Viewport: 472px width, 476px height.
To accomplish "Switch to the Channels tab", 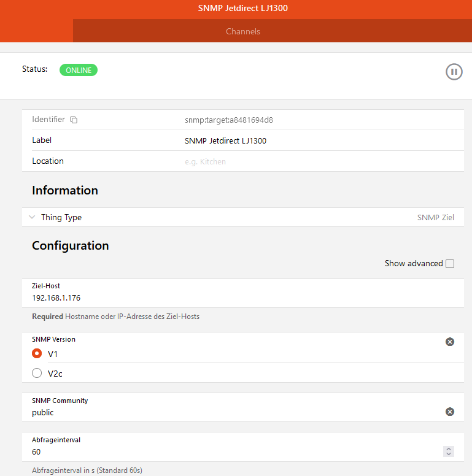I will tap(242, 31).
